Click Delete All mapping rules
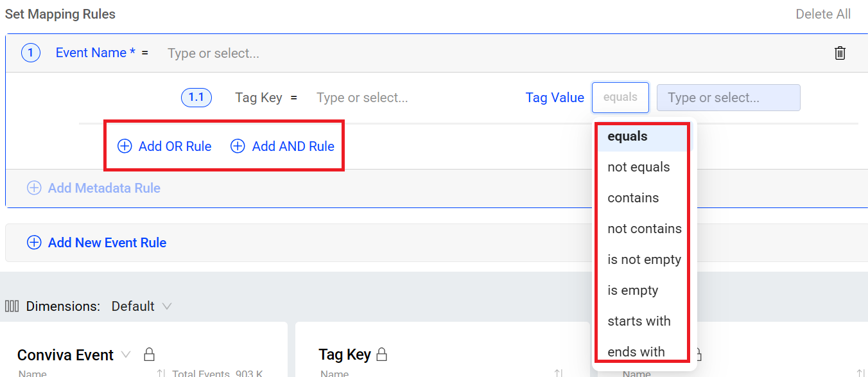868x377 pixels. tap(823, 14)
